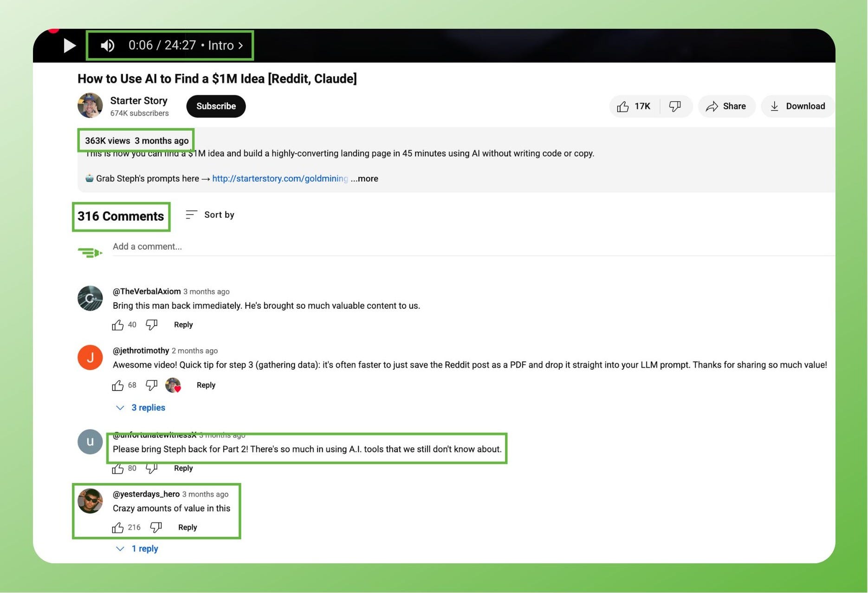Dislike the comment with 80 likes
Screen dimensions: 868x593
[152, 468]
